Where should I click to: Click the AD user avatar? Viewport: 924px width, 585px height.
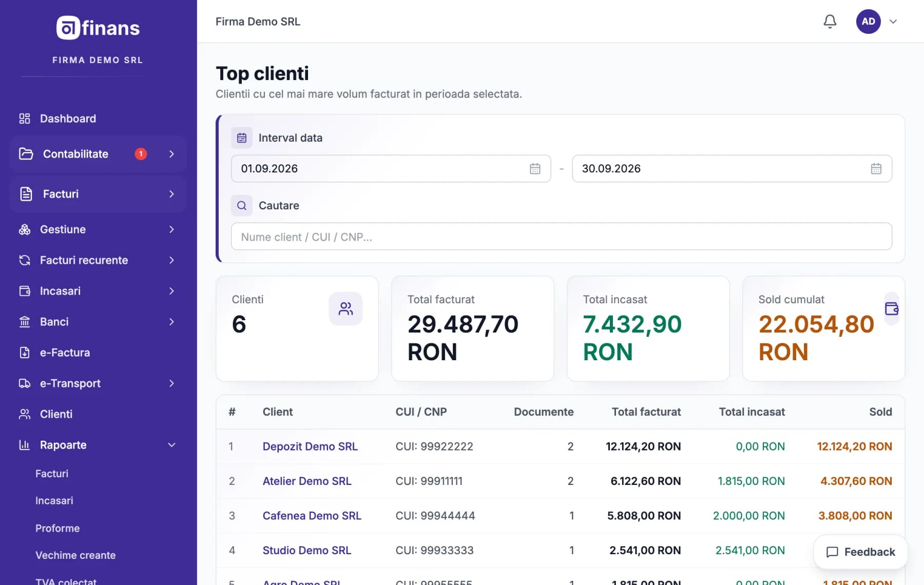point(868,22)
